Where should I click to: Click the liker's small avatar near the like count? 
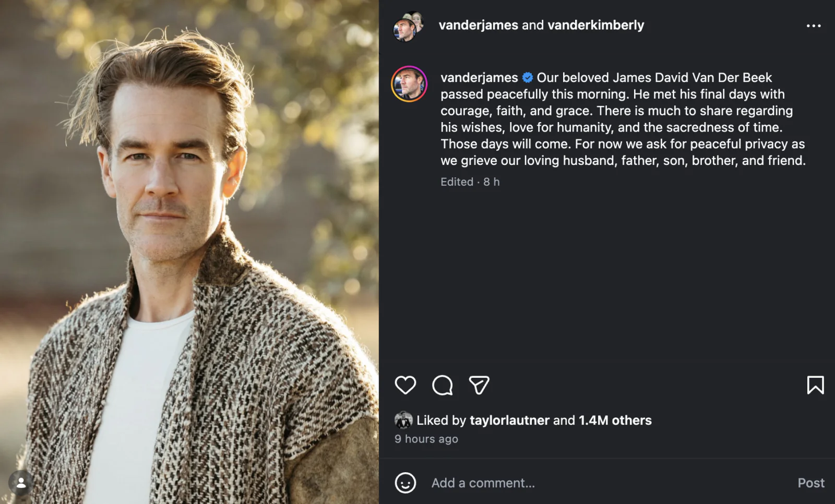click(403, 420)
